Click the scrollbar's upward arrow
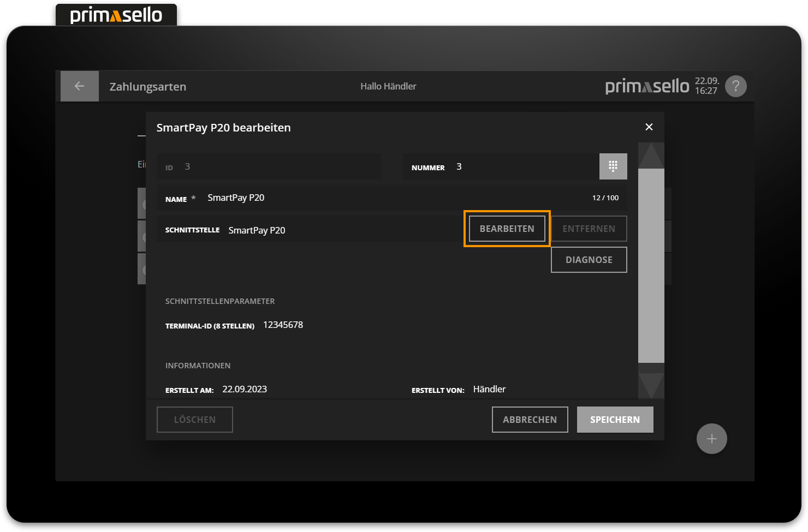The width and height of the screenshot is (808, 532). [x=651, y=154]
